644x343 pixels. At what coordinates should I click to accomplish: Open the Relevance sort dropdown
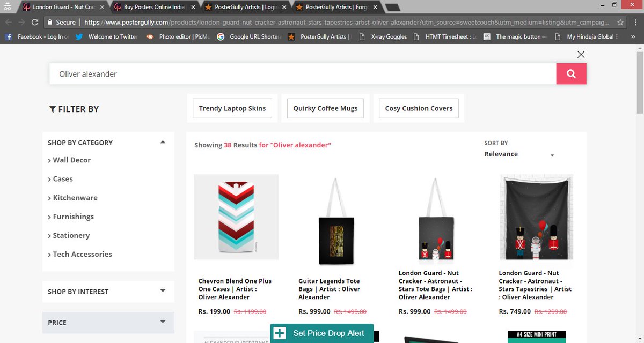(519, 154)
